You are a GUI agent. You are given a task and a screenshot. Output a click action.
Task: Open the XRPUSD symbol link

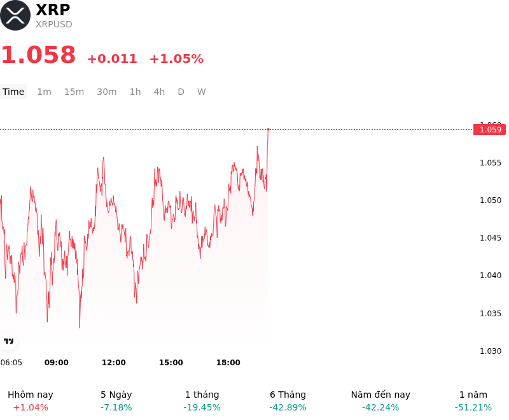(x=54, y=24)
